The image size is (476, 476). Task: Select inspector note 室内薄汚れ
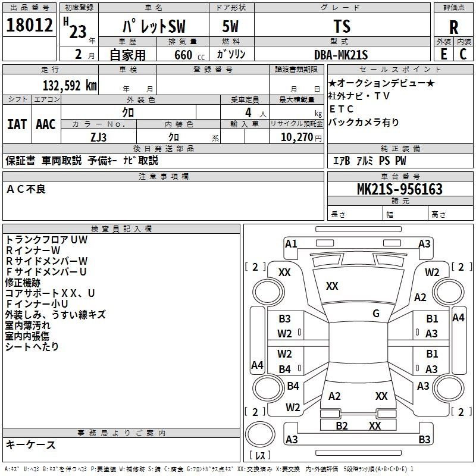tap(27, 325)
